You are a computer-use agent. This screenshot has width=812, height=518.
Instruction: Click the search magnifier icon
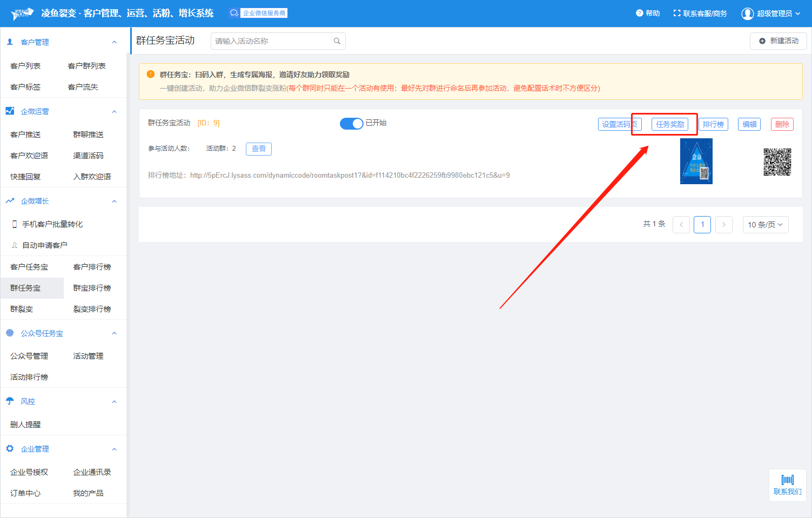(337, 41)
